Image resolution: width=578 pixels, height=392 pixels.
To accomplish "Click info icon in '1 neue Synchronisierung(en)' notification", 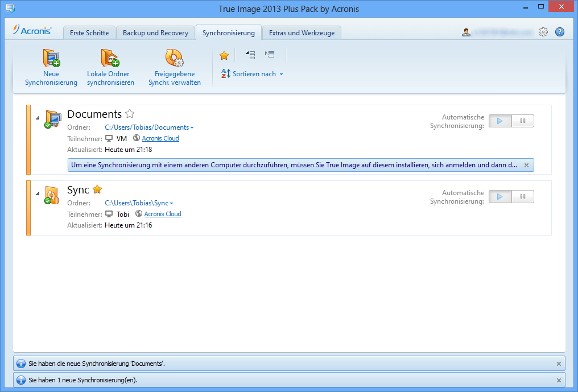I will click(x=21, y=380).
